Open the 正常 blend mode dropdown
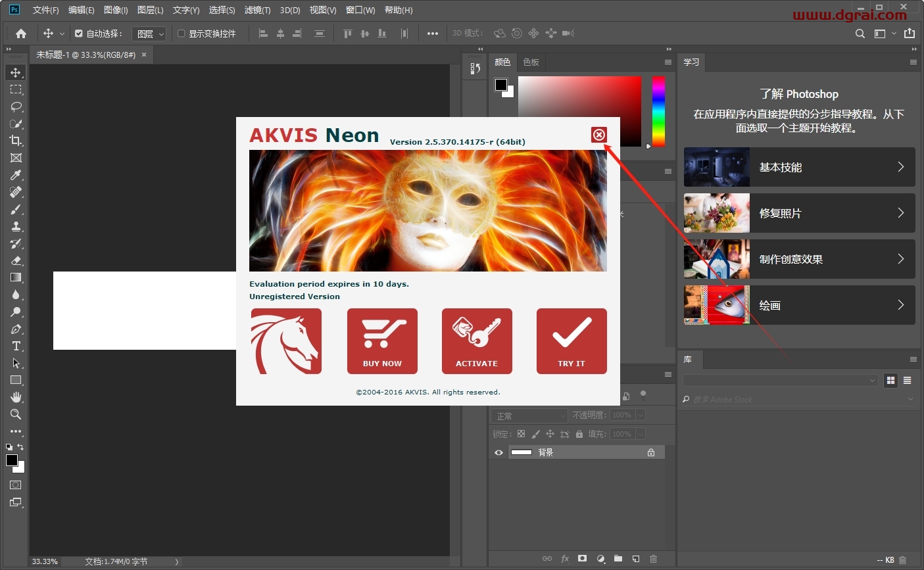Screen dimensions: 924x570 (529, 416)
